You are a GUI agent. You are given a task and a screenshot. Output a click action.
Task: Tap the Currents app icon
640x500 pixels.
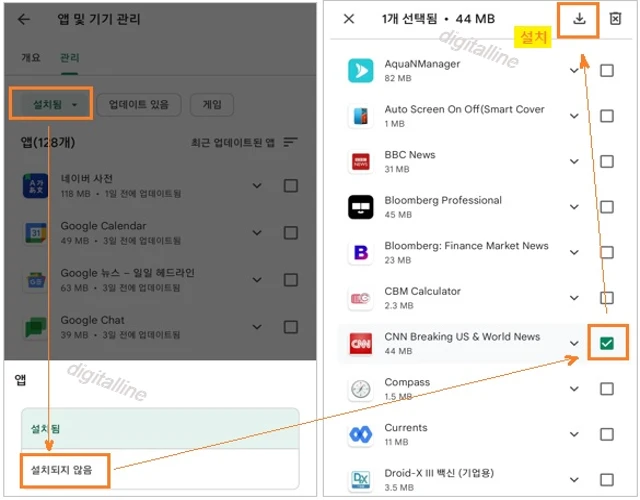point(360,434)
